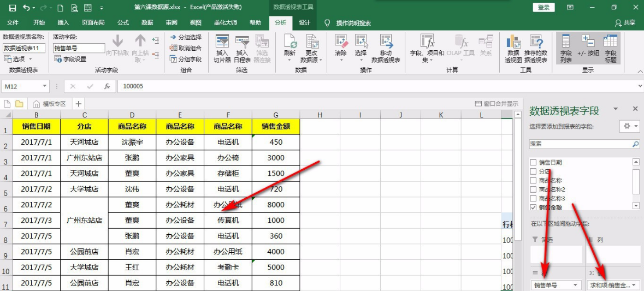This screenshot has width=644, height=291.
Task: Open print preview icon in quick access
Action: [74, 8]
